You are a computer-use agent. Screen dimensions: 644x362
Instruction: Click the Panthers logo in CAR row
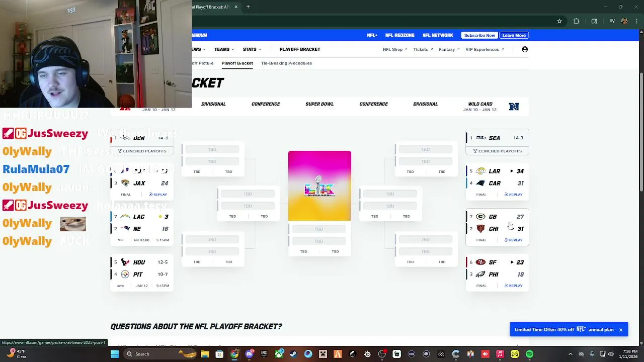click(x=480, y=183)
